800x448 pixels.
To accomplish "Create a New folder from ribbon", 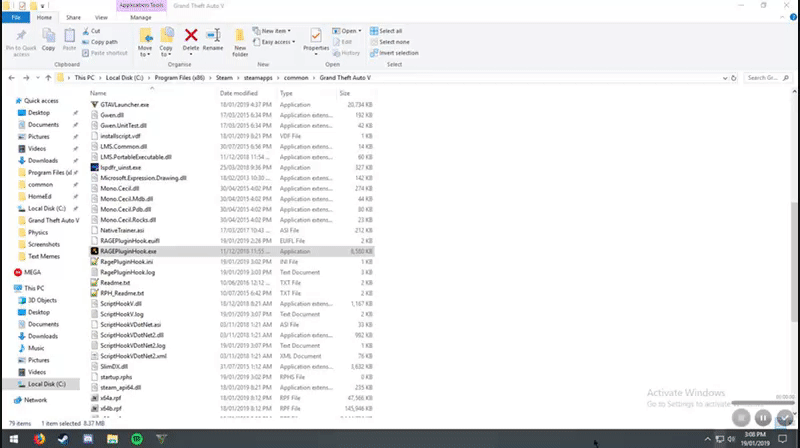I will point(240,42).
